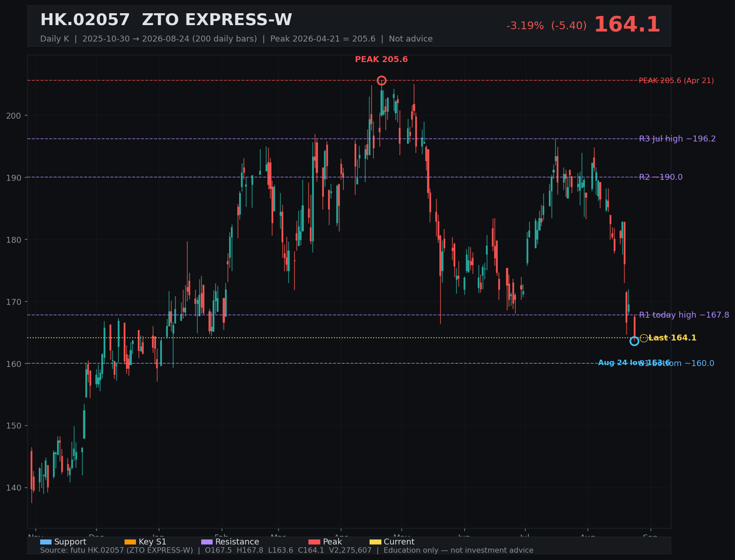Click the 190 tick on the price axis
Viewport: 735px width, 560px height.
(14, 178)
